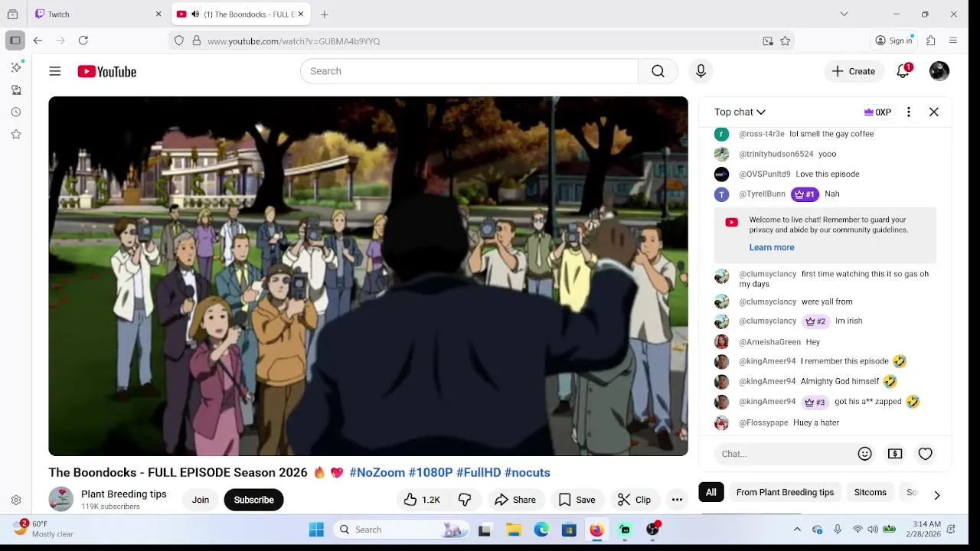Viewport: 980px width, 551px height.
Task: Show site security padlock info
Action: coord(197,41)
